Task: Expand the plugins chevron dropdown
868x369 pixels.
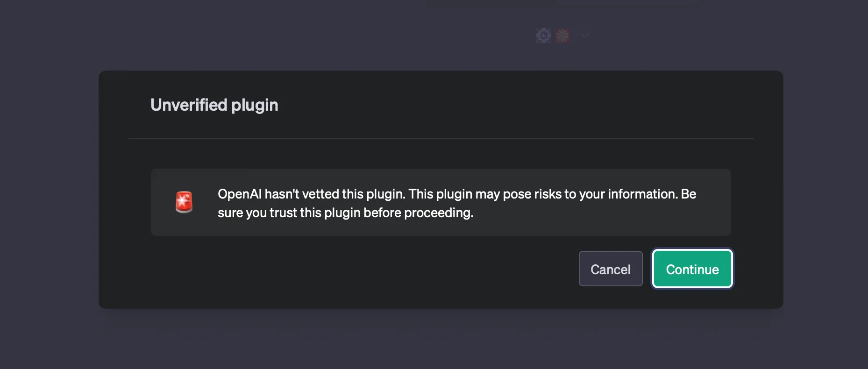Action: click(584, 35)
